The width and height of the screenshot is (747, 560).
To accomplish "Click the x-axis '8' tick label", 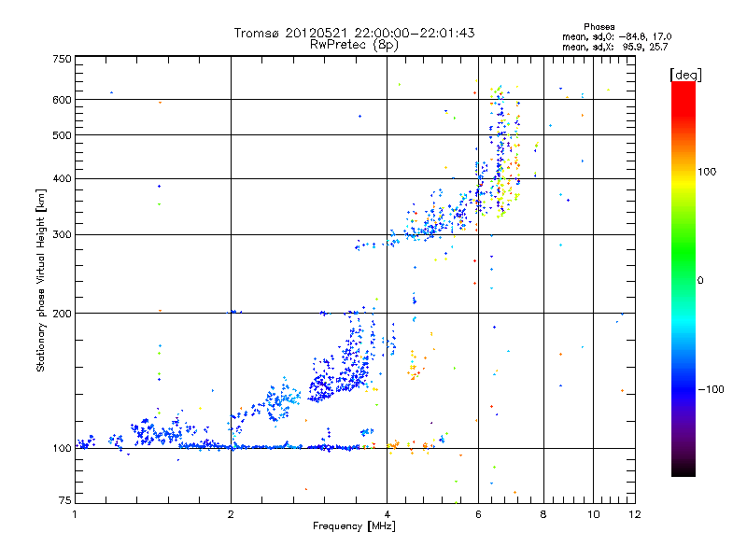I will click(543, 514).
